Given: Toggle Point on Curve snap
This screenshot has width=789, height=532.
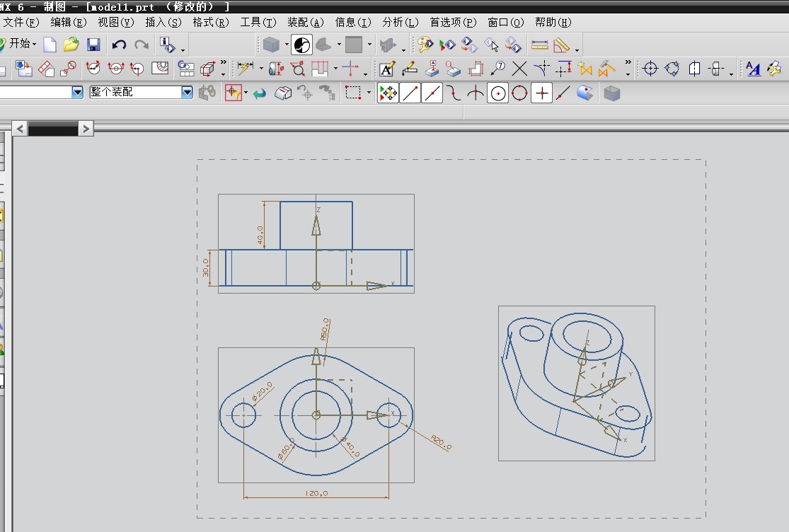Looking at the screenshot, I should point(563,93).
